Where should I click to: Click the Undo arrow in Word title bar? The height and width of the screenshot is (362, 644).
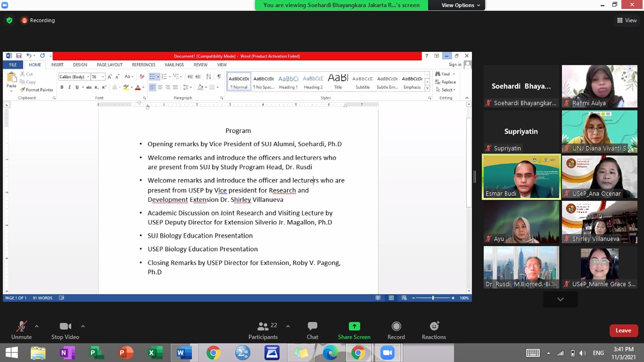(x=29, y=56)
